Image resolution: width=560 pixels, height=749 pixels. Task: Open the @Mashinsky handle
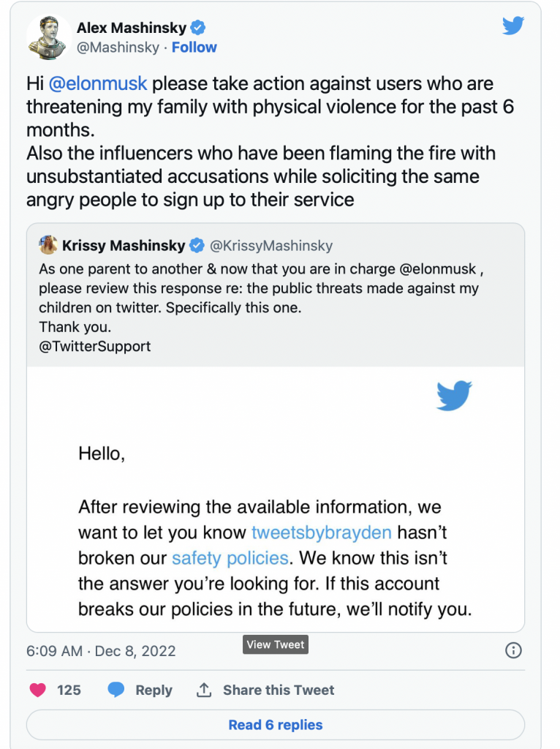tap(118, 48)
